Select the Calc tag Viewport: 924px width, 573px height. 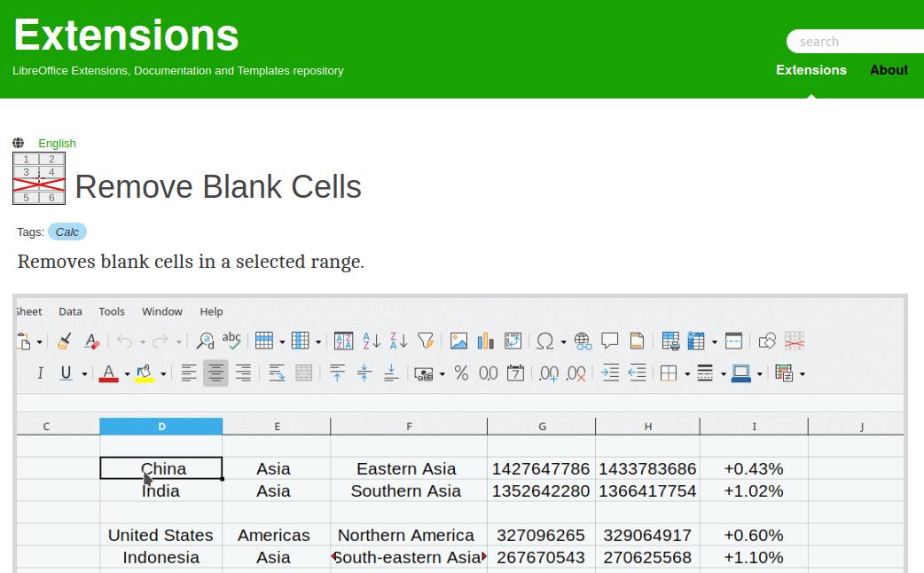tap(67, 232)
